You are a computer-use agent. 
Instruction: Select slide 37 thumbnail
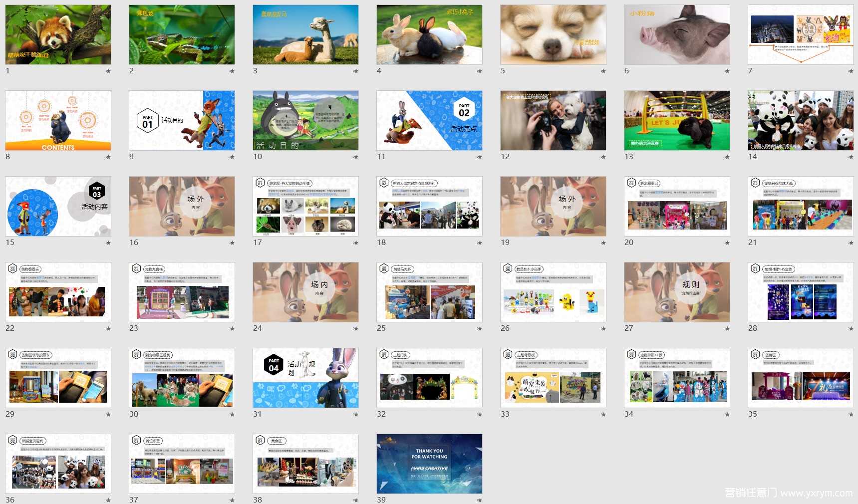tap(182, 464)
